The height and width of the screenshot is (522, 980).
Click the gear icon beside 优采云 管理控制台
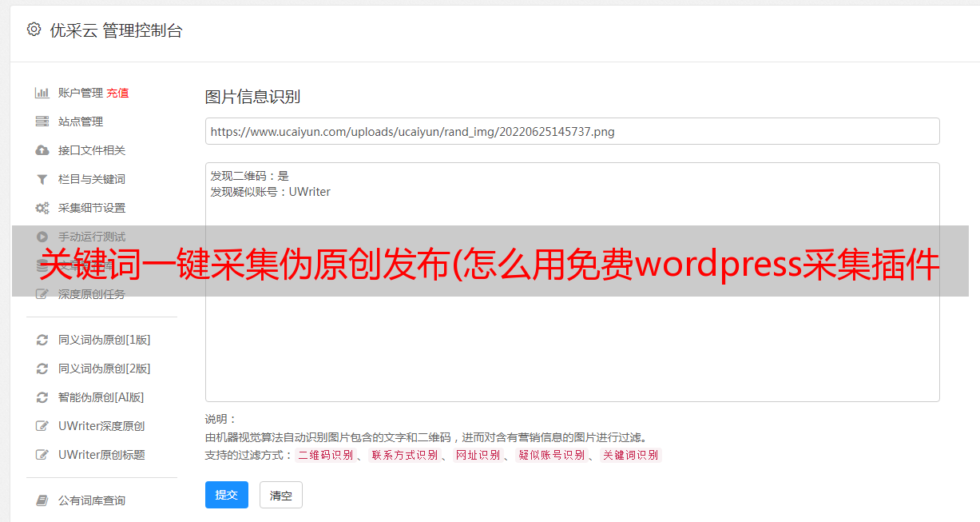34,30
